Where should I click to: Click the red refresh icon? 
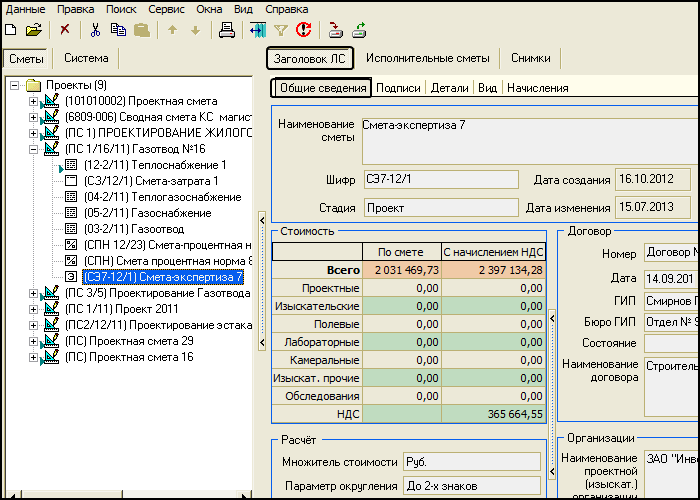click(x=303, y=30)
